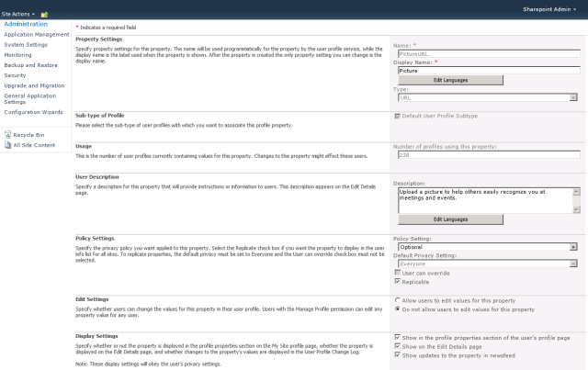
Task: Click the Description text area scrollbar
Action: tap(576, 199)
